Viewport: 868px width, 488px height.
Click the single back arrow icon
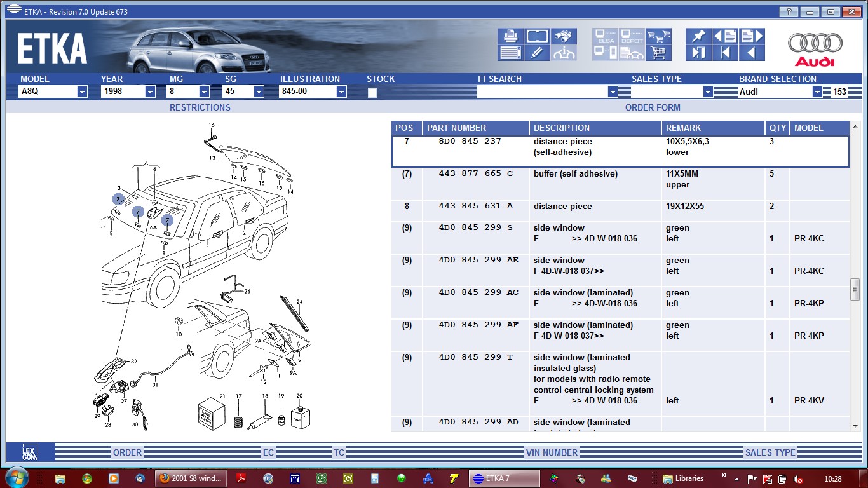click(x=752, y=53)
